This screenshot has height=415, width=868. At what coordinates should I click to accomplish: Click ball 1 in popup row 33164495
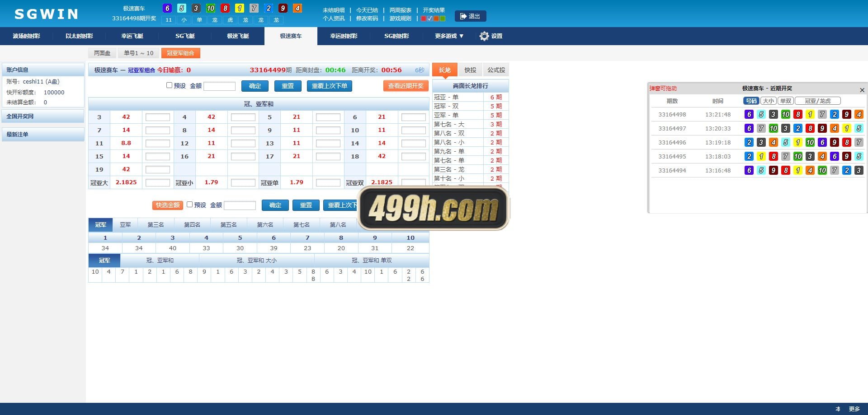[x=761, y=157]
